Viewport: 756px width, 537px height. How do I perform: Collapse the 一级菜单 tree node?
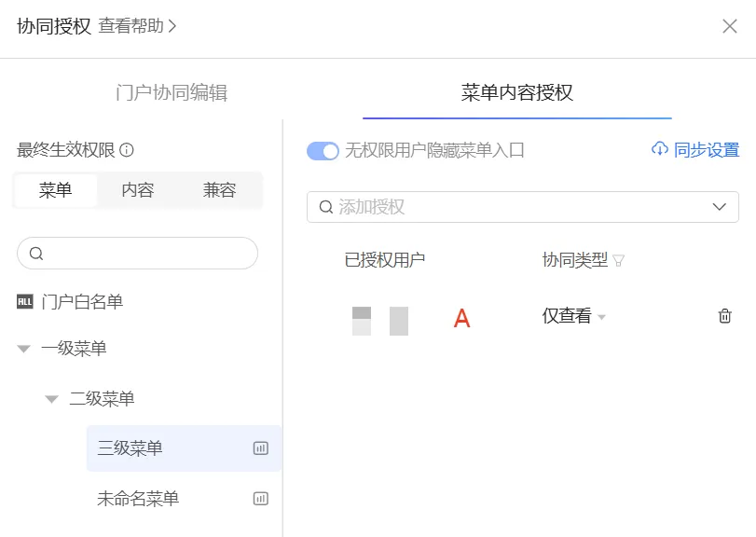[x=24, y=349]
